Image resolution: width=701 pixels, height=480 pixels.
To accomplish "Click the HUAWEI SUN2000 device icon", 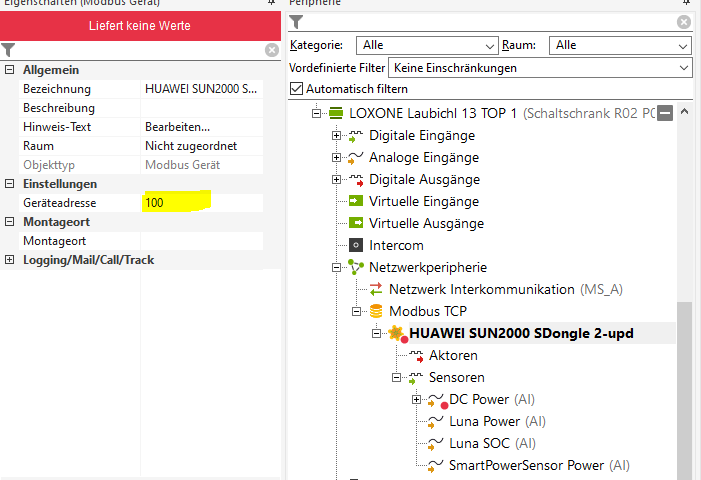I will pos(397,333).
